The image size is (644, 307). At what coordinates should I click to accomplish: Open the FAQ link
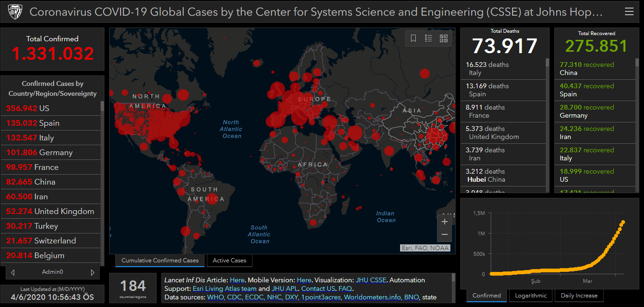[345, 288]
